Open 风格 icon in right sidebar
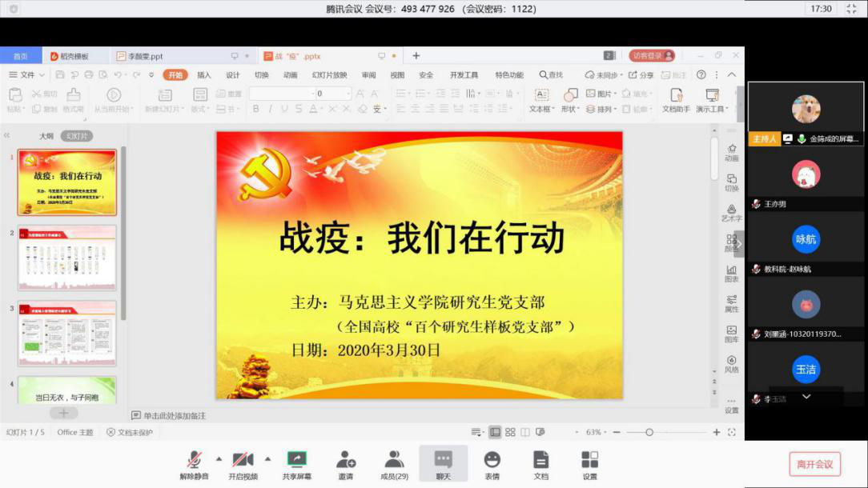Image resolution: width=868 pixels, height=488 pixels. (x=731, y=364)
